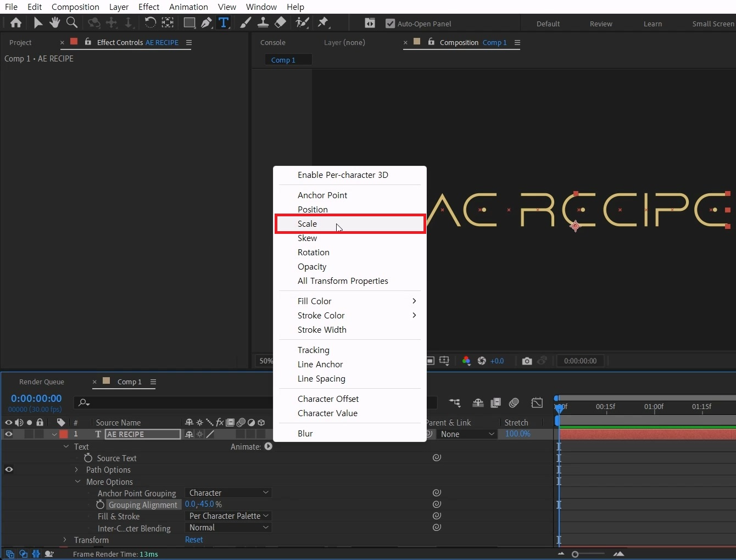Open the Fill Color submenu
Screen dimensions: 736x560
350,301
